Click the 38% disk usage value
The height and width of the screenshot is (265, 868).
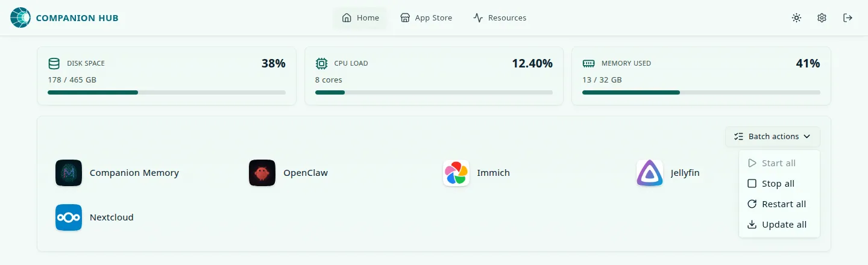(273, 63)
